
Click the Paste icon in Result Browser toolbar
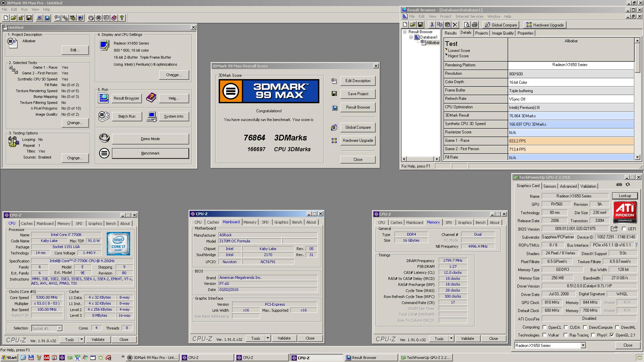447,25
